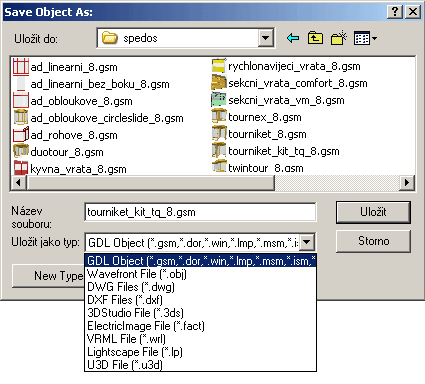Select file name tourniket_kit_tq_8.gsm in list
This screenshot has height=384, width=425.
pyautogui.click(x=284, y=151)
